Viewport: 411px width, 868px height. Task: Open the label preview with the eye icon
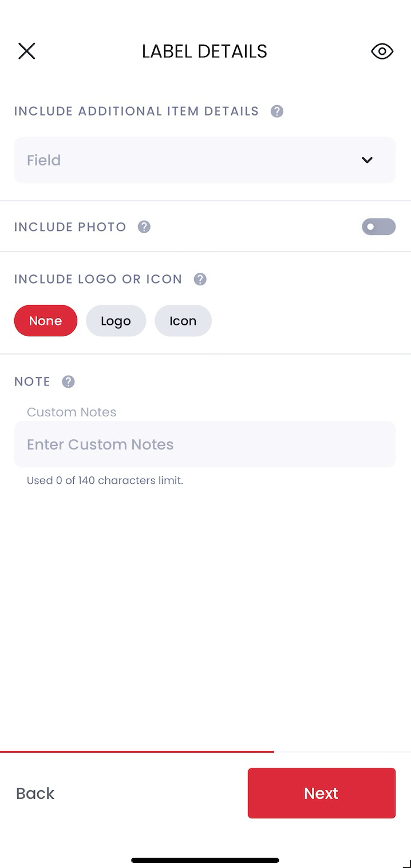[382, 51]
